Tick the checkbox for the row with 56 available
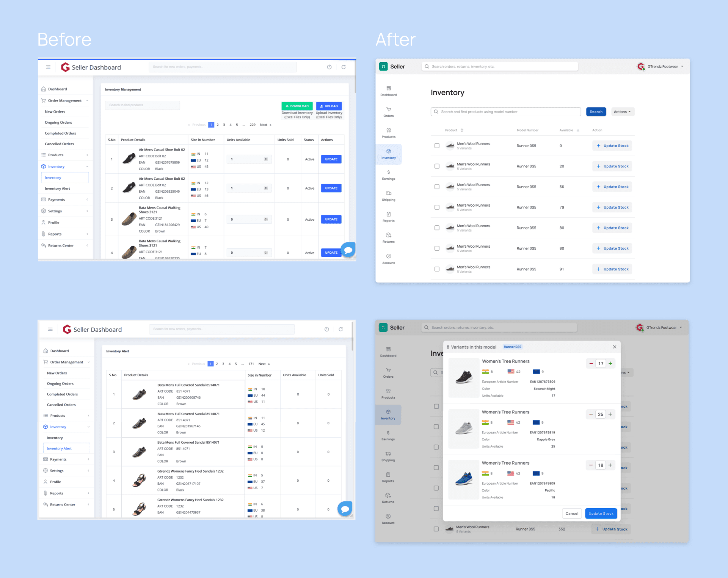Screen dimensions: 728x578 (437, 187)
